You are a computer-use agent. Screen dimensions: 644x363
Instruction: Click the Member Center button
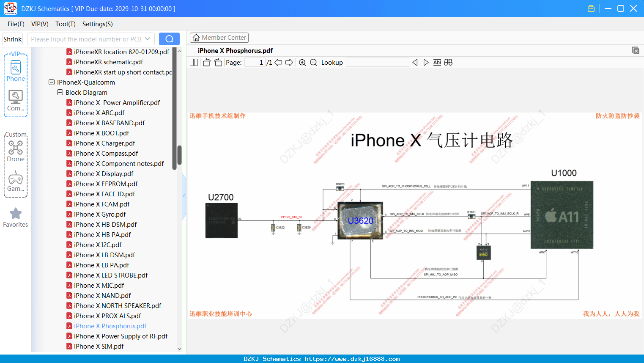(219, 38)
